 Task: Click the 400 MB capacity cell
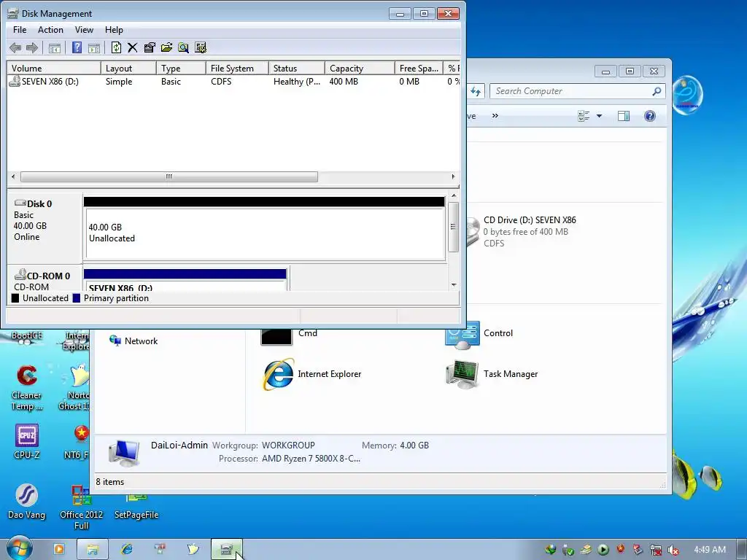click(x=344, y=82)
